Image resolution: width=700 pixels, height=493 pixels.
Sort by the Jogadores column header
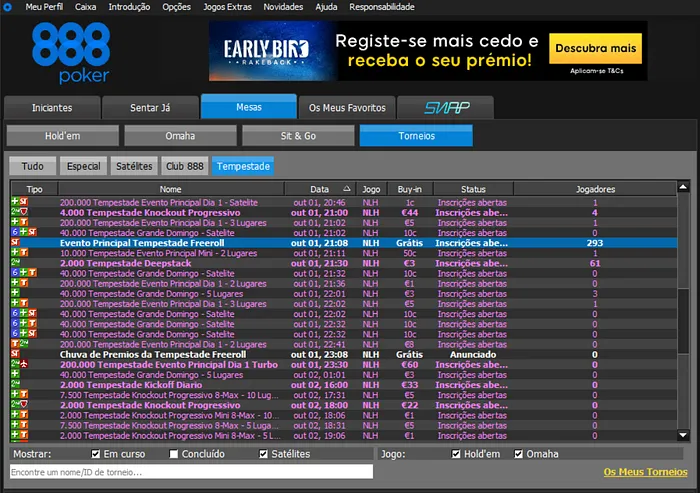595,189
